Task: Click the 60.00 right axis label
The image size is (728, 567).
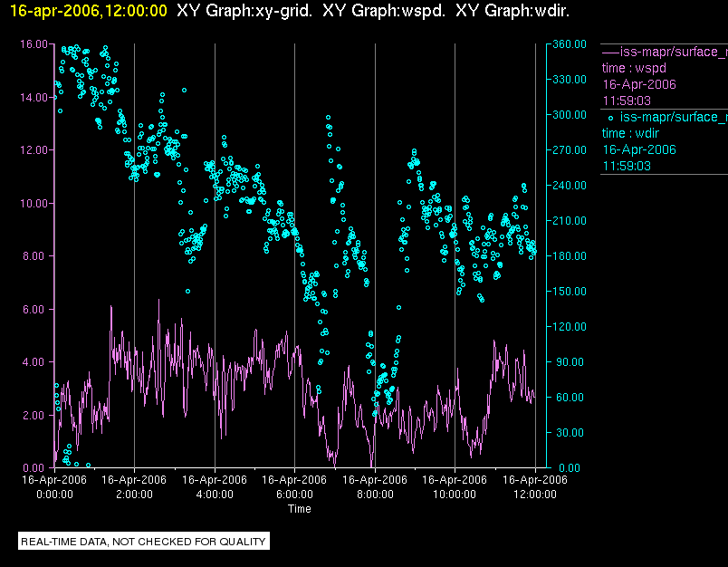Action: (571, 397)
